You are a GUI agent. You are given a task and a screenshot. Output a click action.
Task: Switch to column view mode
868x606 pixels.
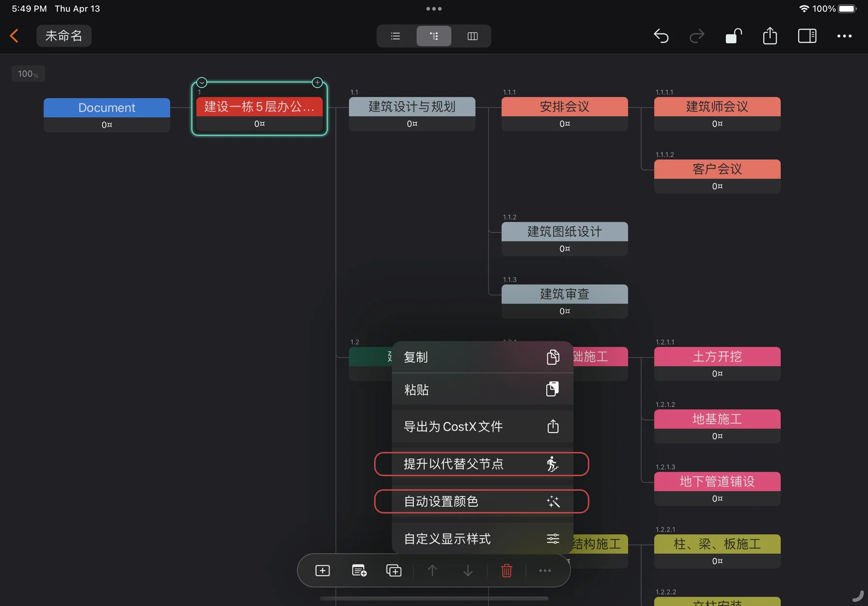click(x=472, y=36)
